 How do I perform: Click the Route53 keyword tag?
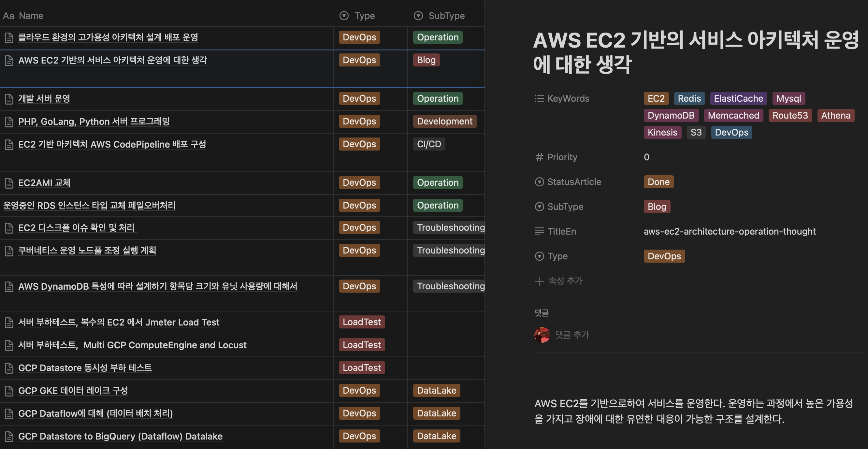[x=790, y=116]
